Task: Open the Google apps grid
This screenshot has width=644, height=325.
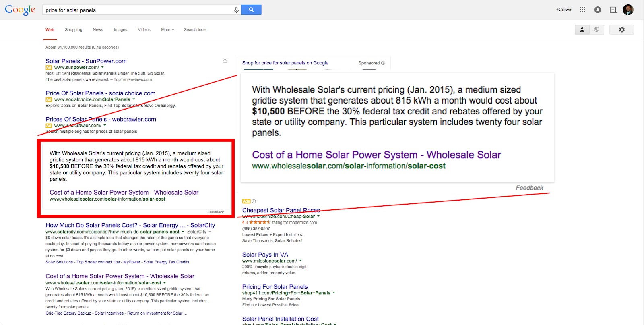Action: point(582,10)
